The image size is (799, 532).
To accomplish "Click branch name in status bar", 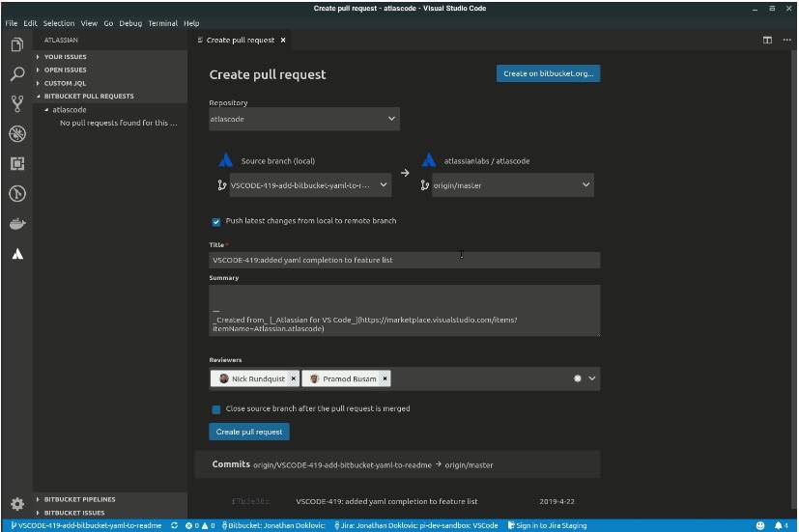I will pos(86,525).
